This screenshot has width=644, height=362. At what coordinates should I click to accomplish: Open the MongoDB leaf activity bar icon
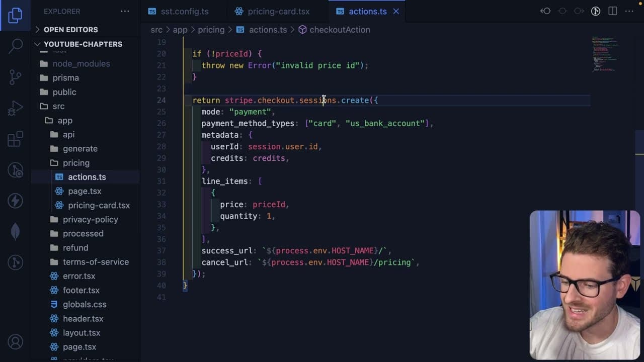15,231
